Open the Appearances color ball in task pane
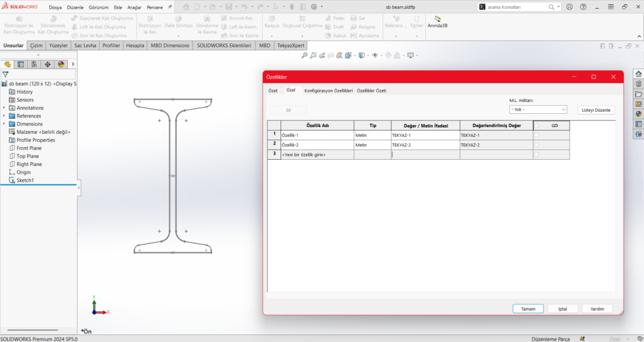644x342 pixels. [x=638, y=114]
